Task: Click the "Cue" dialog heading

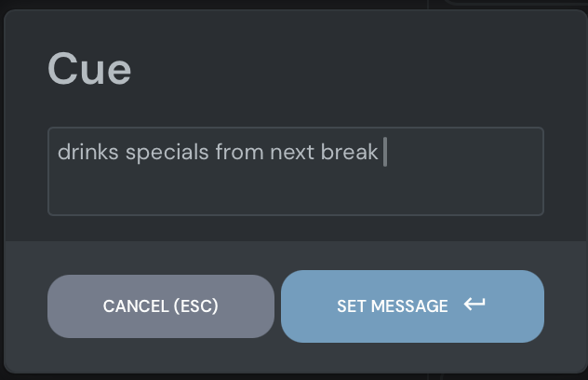Action: [x=89, y=70]
